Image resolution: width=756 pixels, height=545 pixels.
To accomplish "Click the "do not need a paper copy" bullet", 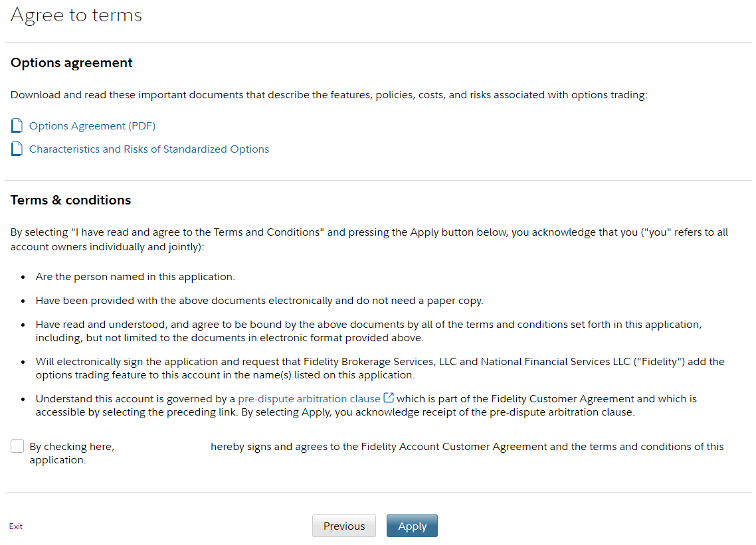I will [x=259, y=301].
